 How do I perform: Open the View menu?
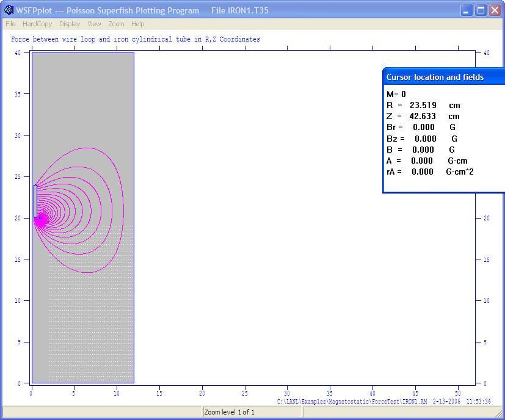(95, 24)
